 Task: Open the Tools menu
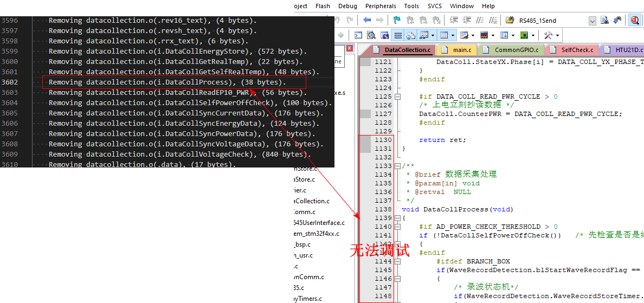coord(411,6)
